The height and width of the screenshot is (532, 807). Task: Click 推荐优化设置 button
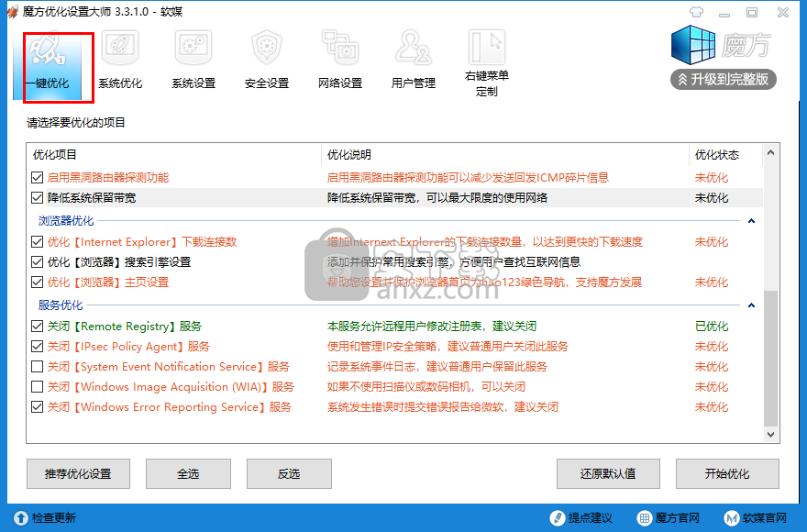click(78, 474)
